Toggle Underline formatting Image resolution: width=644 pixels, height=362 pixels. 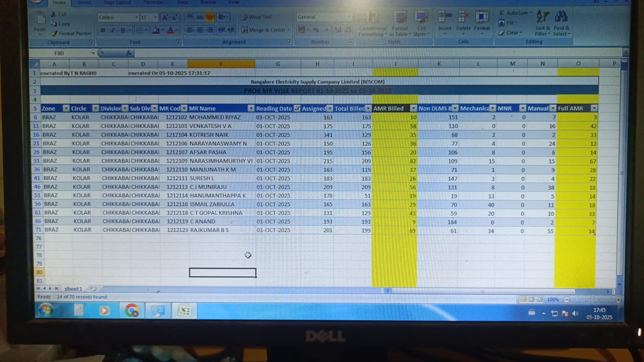click(x=123, y=30)
